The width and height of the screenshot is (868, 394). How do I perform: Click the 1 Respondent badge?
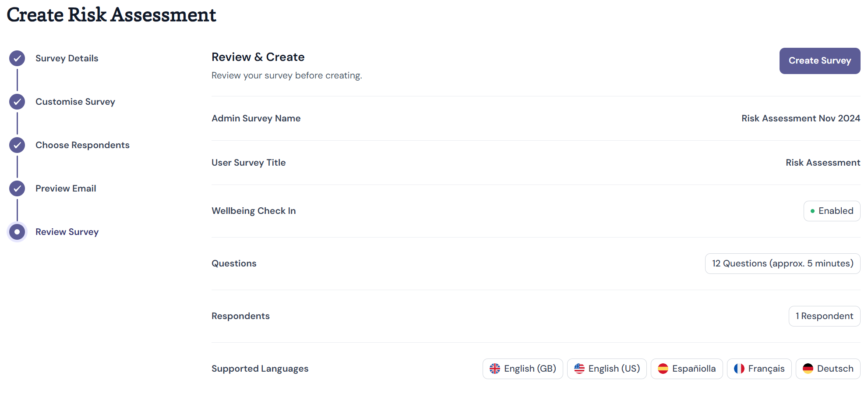tap(825, 316)
